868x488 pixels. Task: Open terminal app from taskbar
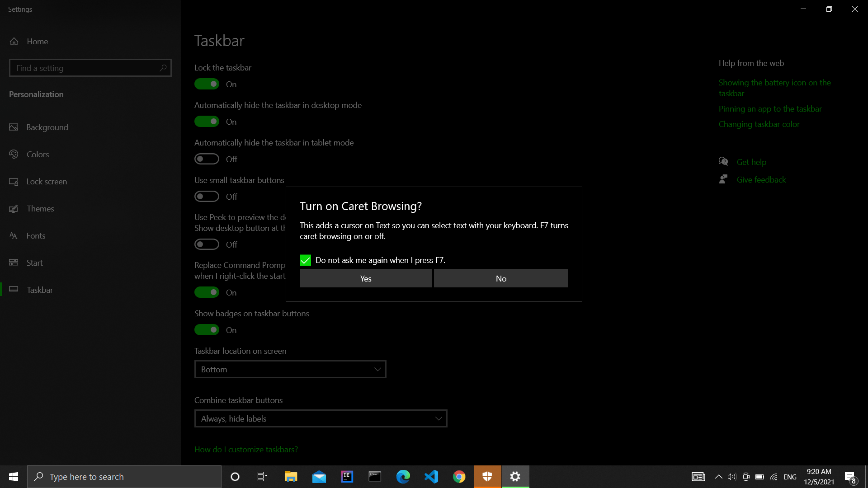[x=375, y=477]
